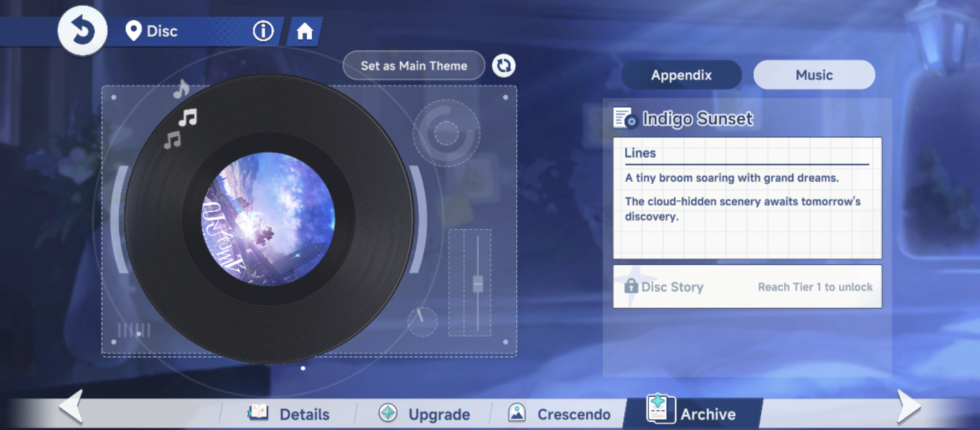
Task: Go to previous disc with left arrow
Action: point(72,406)
